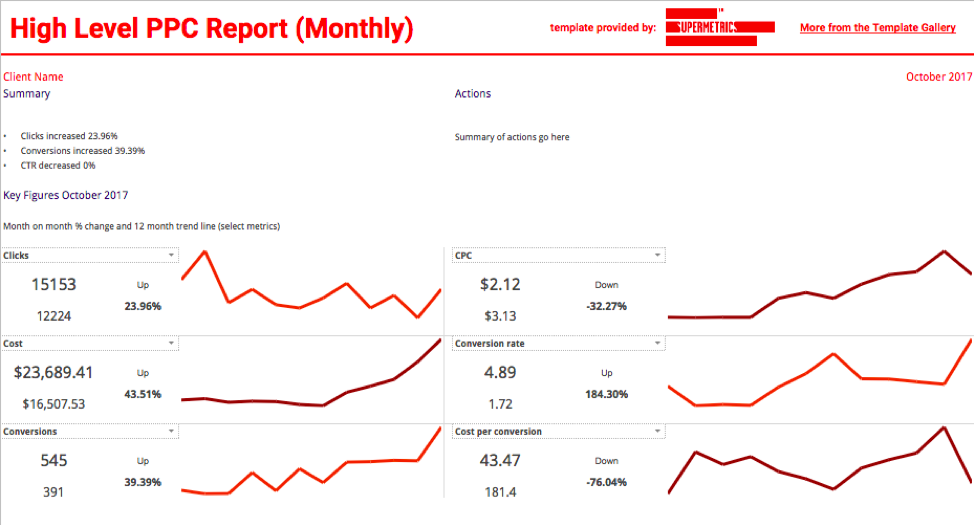Click the Supermetrics logo
The image size is (974, 525).
(x=719, y=27)
